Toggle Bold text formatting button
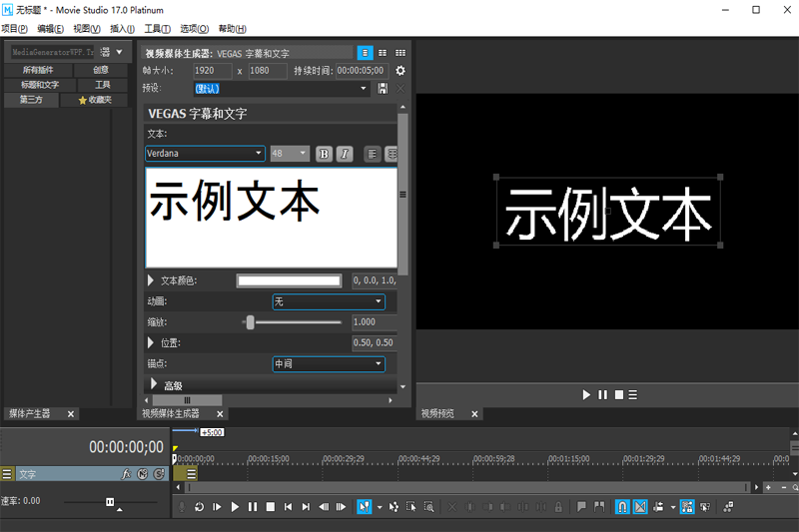This screenshot has height=532, width=799. [324, 154]
